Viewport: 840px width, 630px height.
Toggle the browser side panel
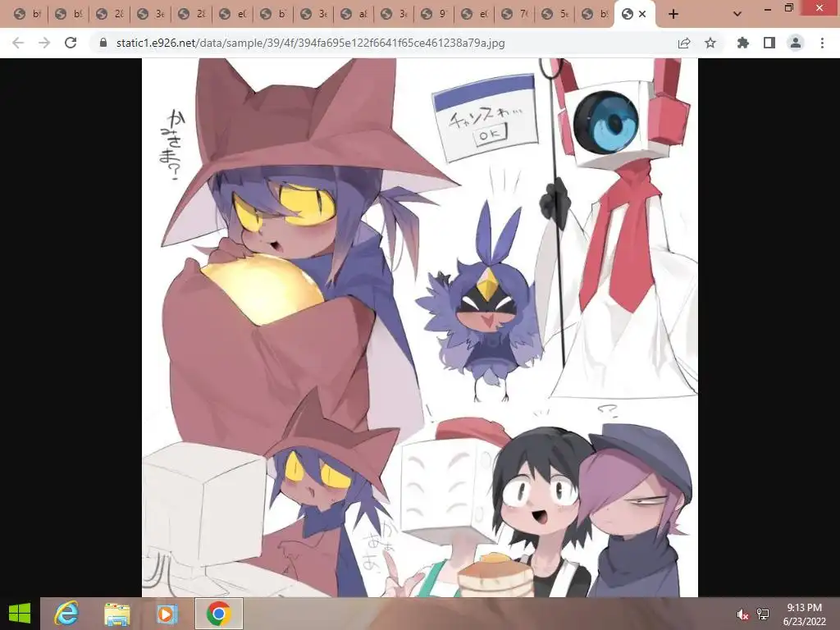pyautogui.click(x=769, y=43)
